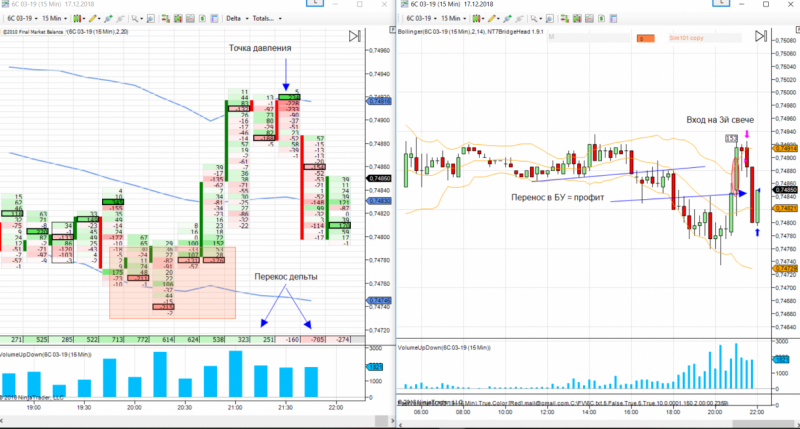Select the Bollinger indicator label in right chart

coord(470,32)
